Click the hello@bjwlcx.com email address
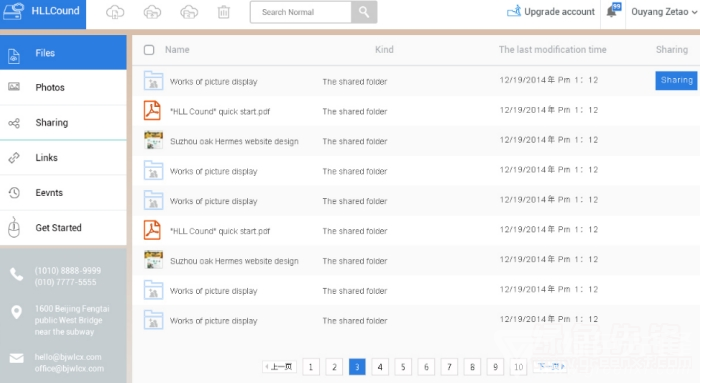The height and width of the screenshot is (383, 701). pyautogui.click(x=68, y=357)
